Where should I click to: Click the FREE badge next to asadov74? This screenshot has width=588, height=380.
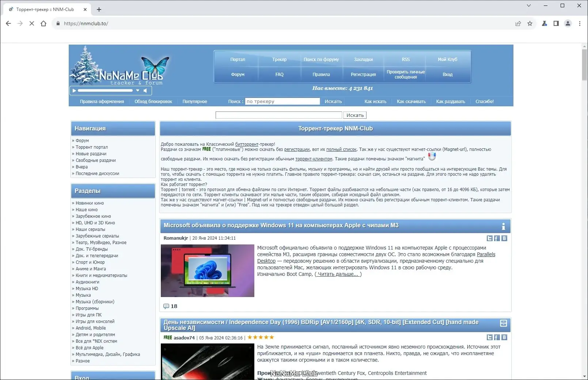[x=167, y=338]
